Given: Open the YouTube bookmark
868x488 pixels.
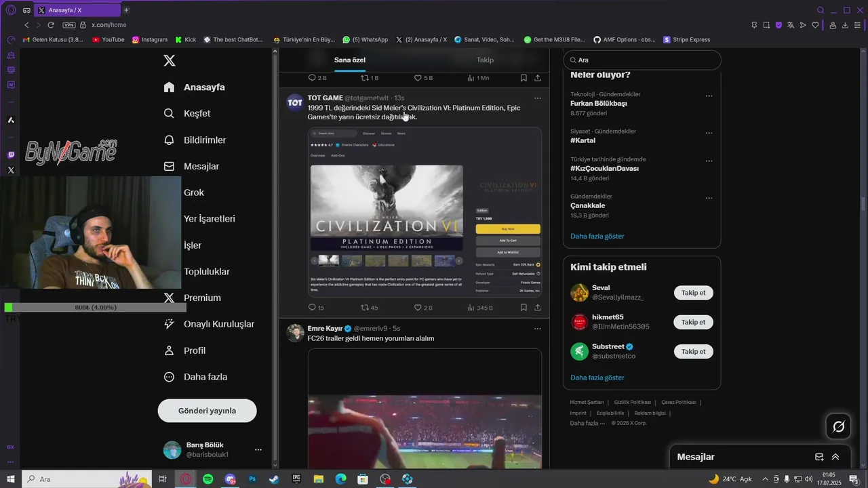Looking at the screenshot, I should (108, 39).
